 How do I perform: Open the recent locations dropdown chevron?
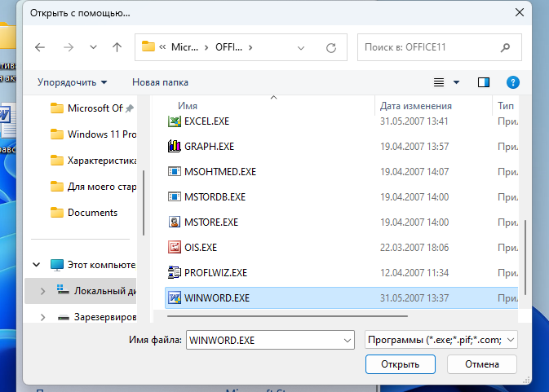pyautogui.click(x=93, y=46)
